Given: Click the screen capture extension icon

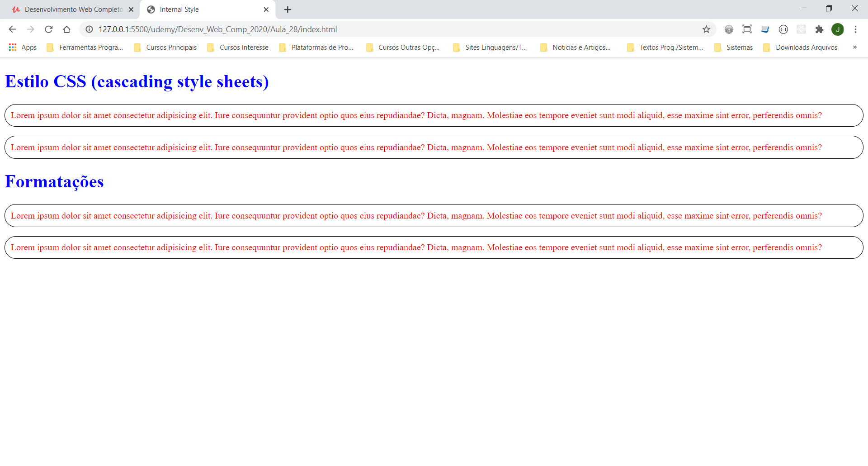Looking at the screenshot, I should pos(747,29).
